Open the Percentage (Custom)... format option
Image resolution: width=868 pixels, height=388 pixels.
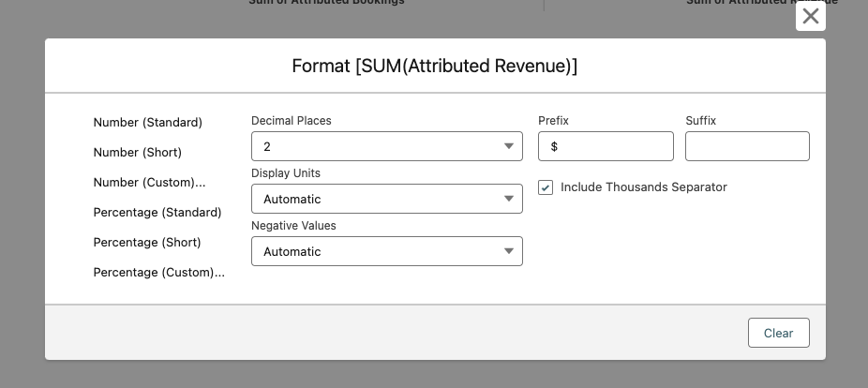(158, 273)
